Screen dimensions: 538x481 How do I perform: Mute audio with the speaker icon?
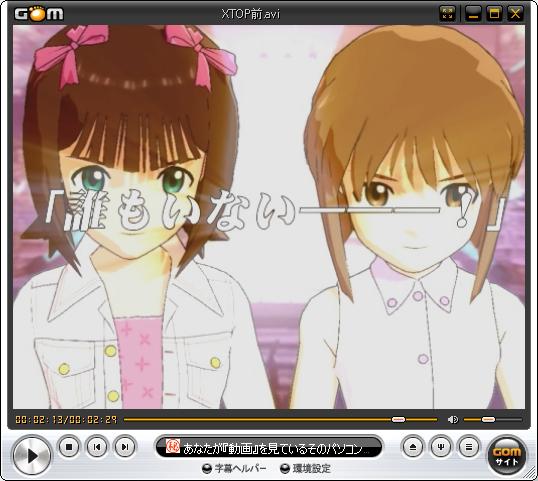tap(453, 419)
